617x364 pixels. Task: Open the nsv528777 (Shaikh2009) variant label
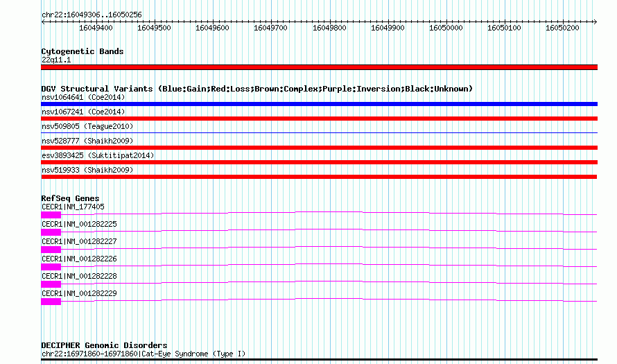87,141
